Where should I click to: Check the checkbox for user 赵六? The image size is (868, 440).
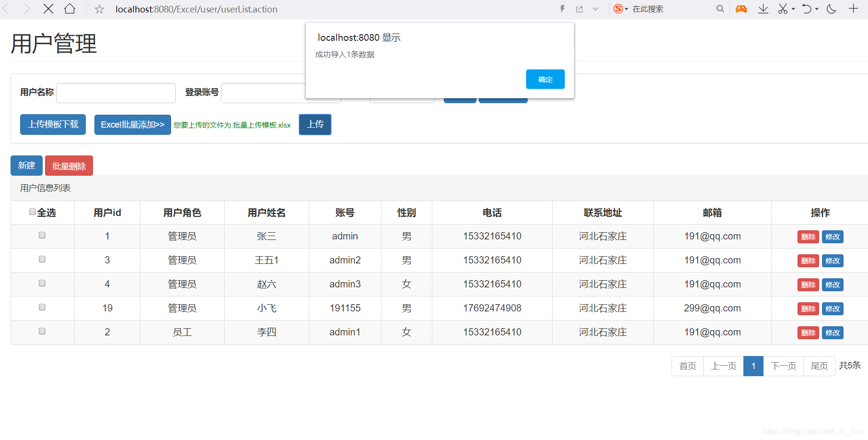(x=42, y=283)
